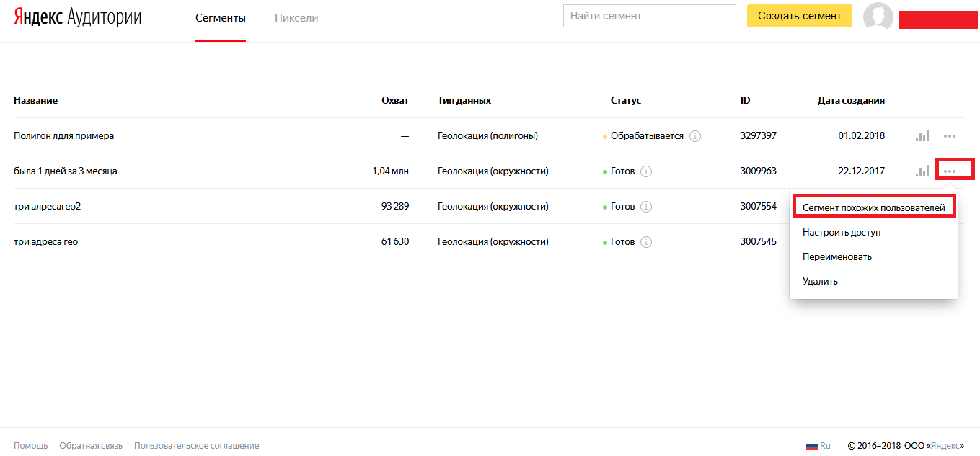The image size is (980, 456).
Task: Click reach value 61 630
Action: [x=395, y=242]
